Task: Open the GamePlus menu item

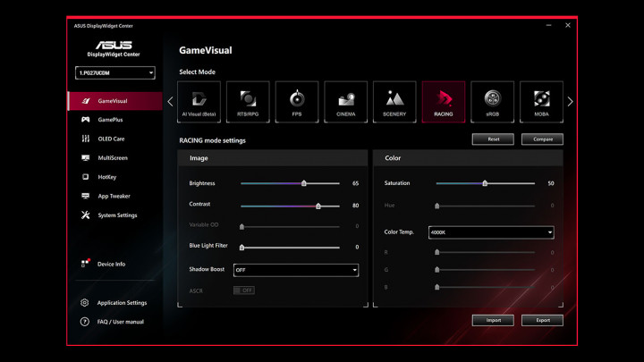Action: (115, 120)
